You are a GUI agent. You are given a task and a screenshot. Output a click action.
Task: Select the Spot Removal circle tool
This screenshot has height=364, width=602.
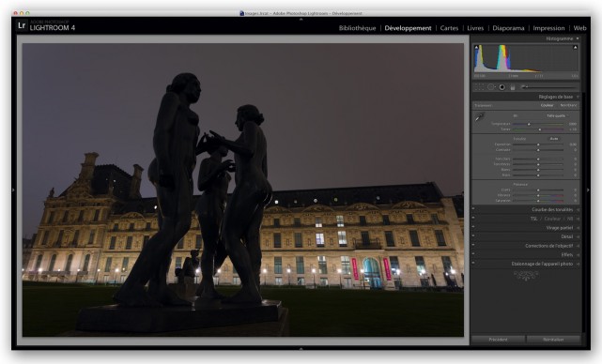coord(490,87)
